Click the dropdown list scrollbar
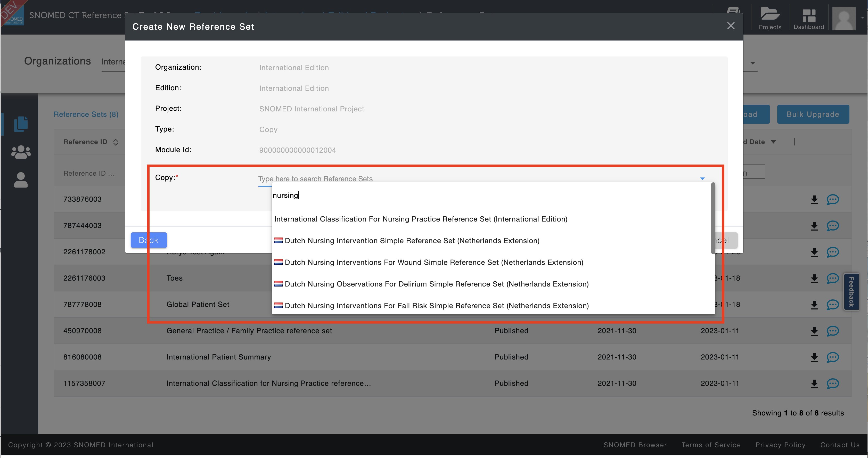The image size is (868, 458). click(x=713, y=218)
